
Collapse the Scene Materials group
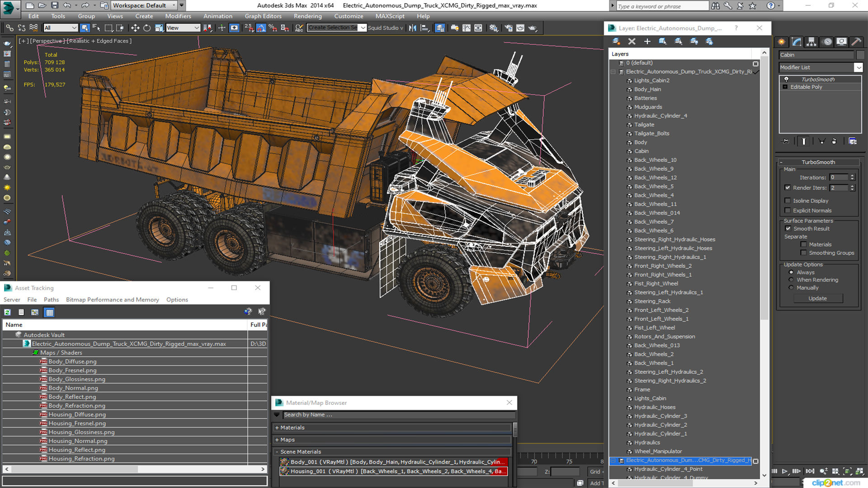click(277, 452)
